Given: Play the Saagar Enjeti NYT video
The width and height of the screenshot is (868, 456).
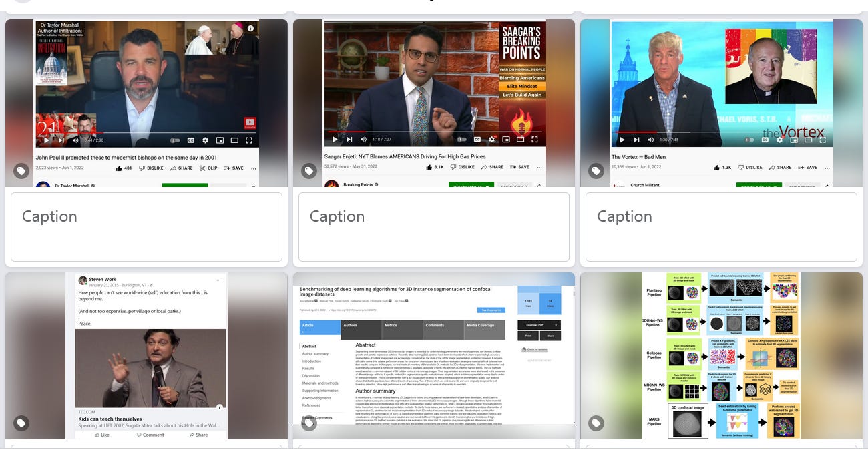Looking at the screenshot, I should (335, 139).
